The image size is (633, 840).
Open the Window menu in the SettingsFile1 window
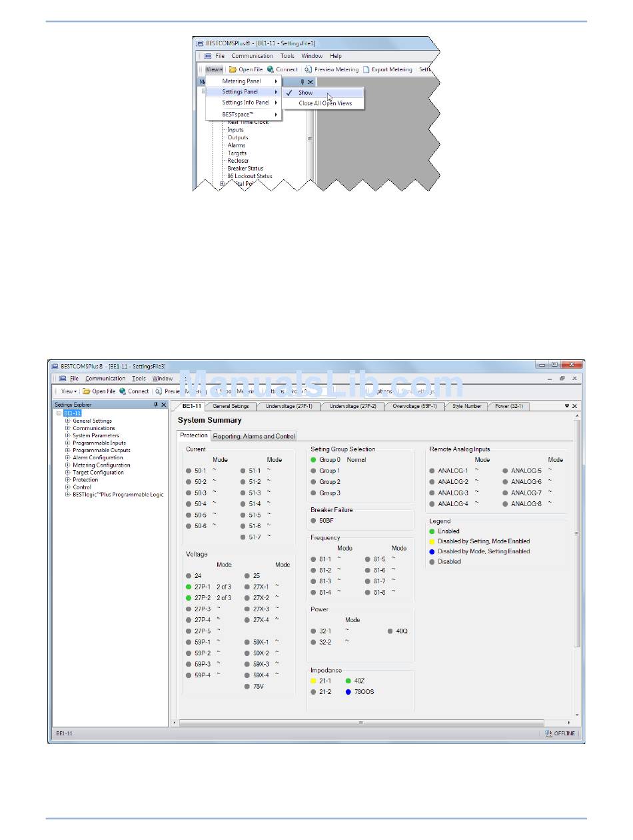point(312,56)
